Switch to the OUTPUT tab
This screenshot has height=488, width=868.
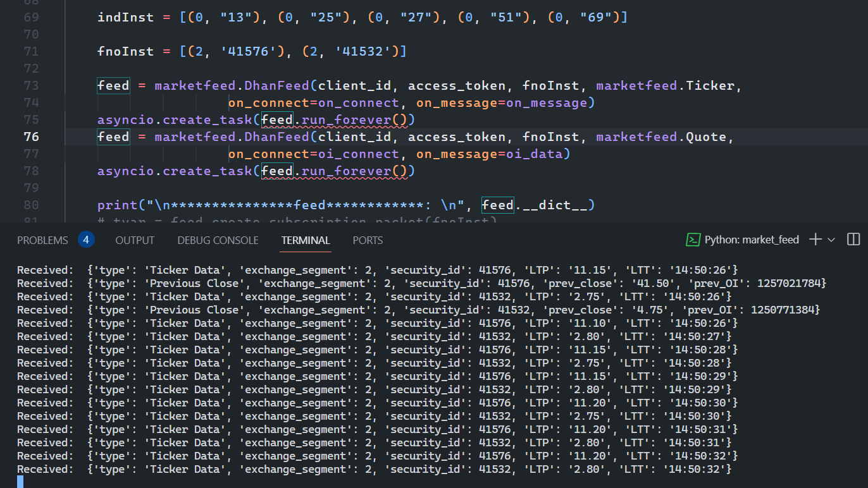coord(135,240)
